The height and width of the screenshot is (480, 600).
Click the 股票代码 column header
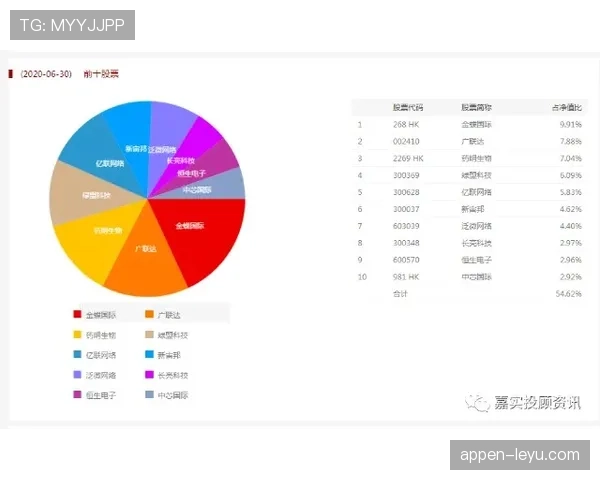coord(408,107)
